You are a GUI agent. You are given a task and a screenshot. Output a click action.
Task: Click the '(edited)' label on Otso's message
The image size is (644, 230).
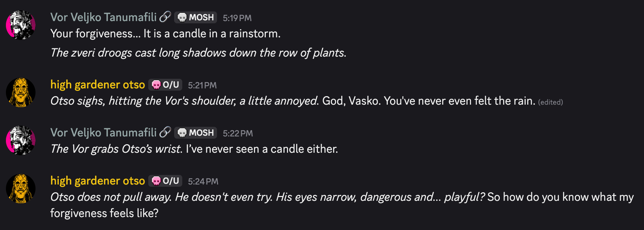[x=550, y=102]
